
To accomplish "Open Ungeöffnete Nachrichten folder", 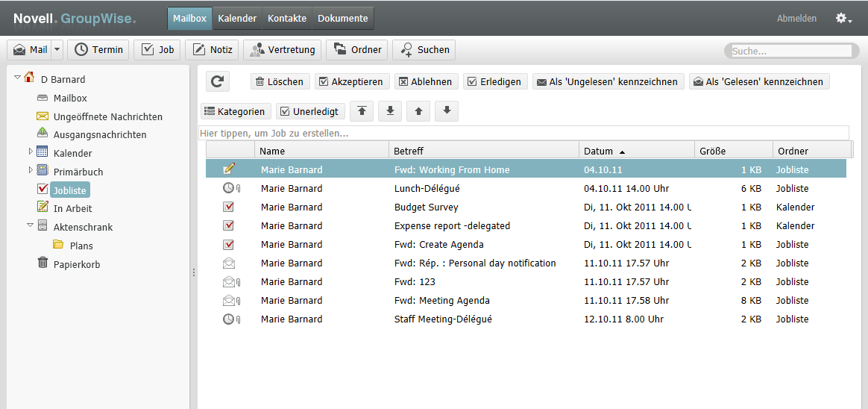I will pos(107,116).
